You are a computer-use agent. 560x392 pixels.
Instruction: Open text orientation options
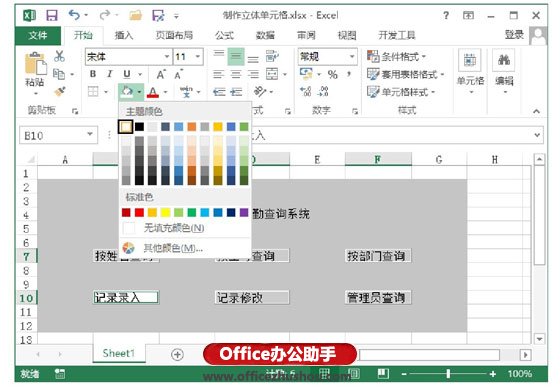(x=260, y=91)
